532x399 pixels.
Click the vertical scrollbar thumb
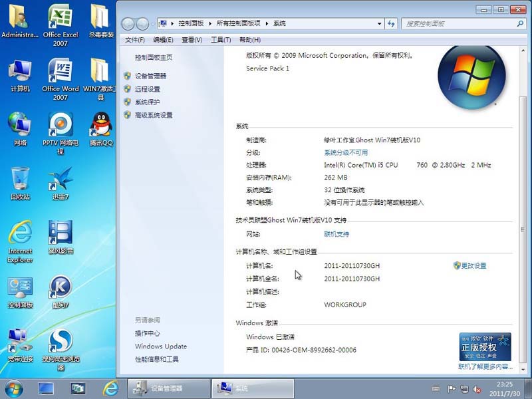click(523, 230)
